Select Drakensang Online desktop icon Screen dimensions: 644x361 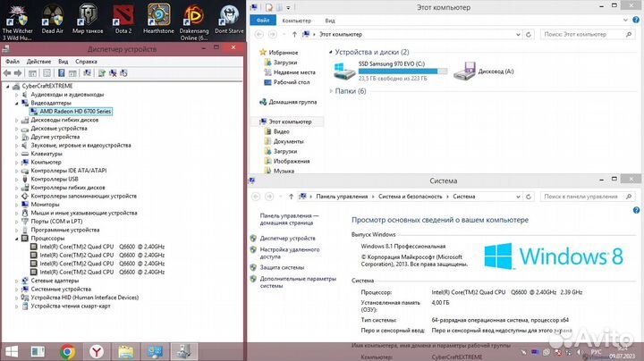point(194,22)
